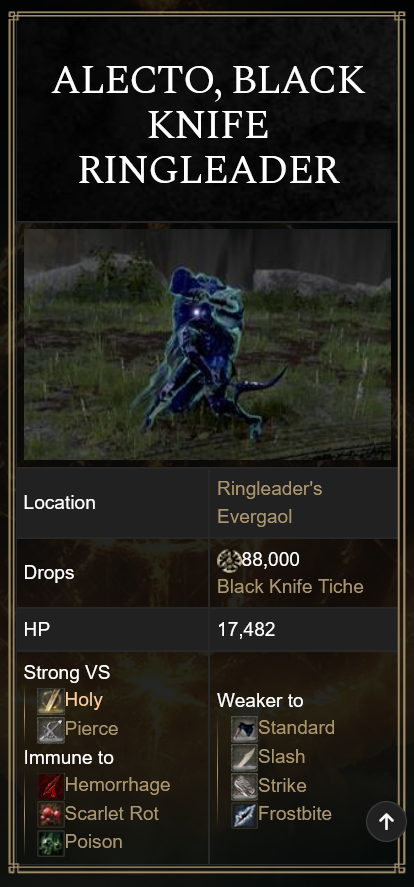The width and height of the screenshot is (414, 887).
Task: Click the Poison status icon
Action: (x=51, y=843)
